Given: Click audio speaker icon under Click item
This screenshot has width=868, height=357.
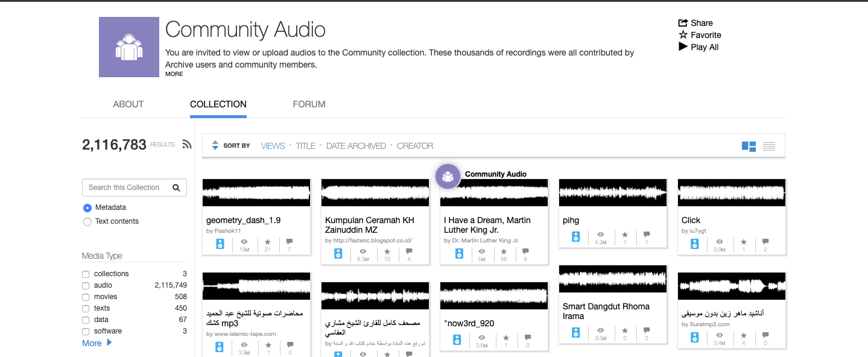Looking at the screenshot, I should click(x=695, y=244).
